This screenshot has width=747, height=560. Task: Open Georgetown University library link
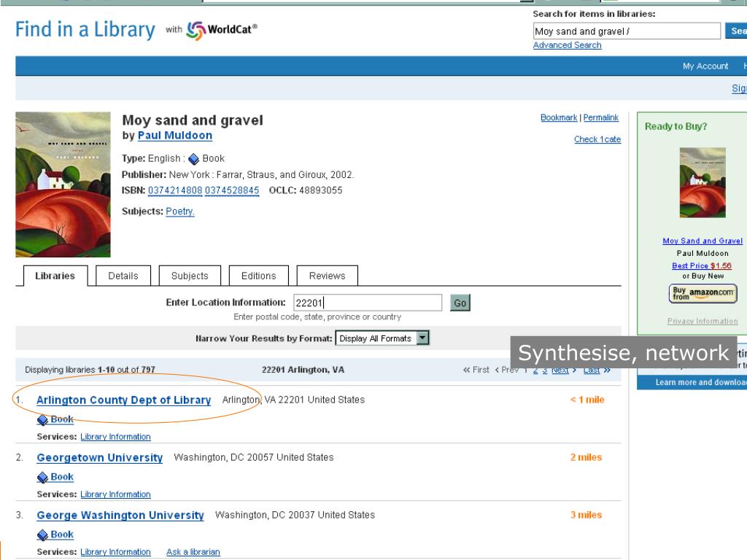tap(99, 458)
